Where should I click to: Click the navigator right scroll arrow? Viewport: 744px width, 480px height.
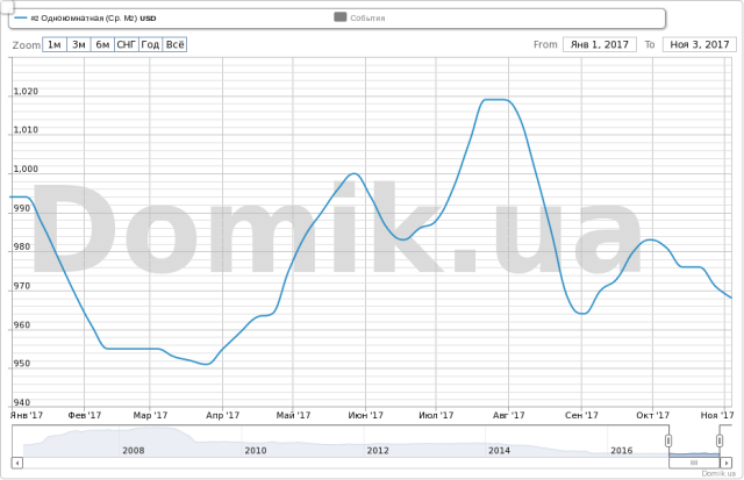point(726,462)
